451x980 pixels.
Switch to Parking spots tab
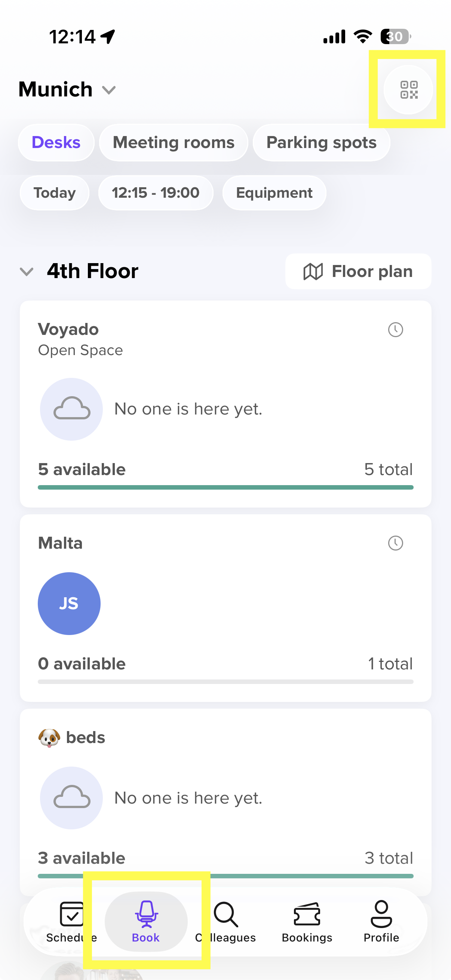[321, 143]
